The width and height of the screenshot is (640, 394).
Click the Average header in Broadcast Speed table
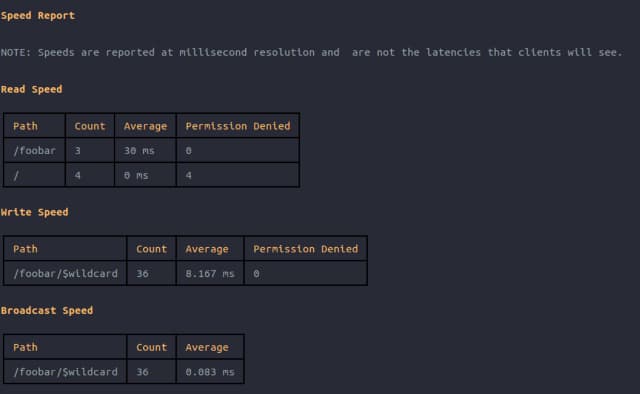(210, 347)
